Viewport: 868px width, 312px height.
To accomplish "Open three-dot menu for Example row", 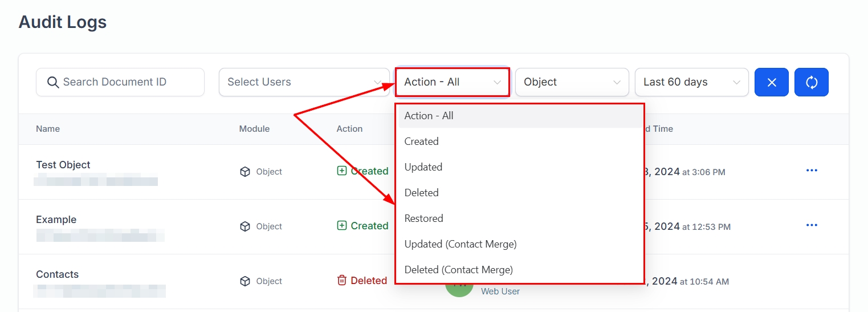I will pos(812,225).
